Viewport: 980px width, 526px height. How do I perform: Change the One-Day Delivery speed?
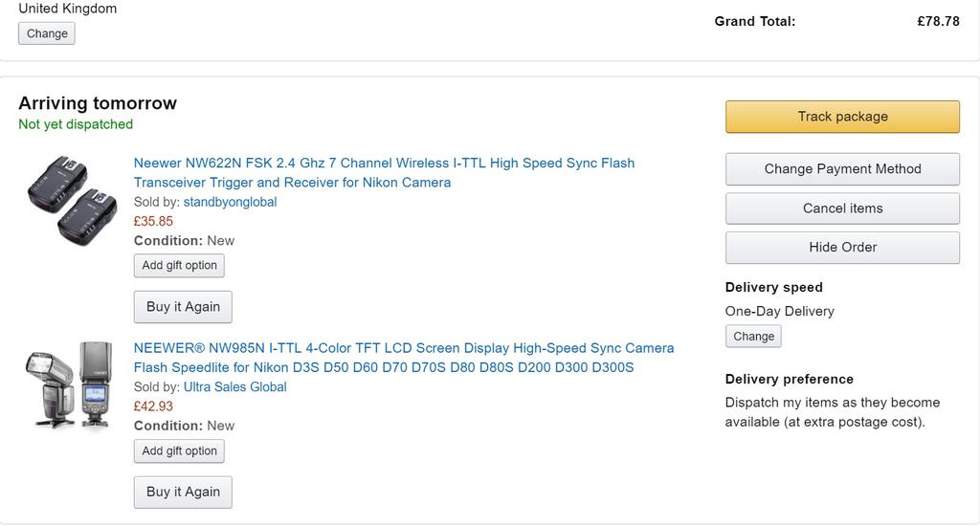click(x=753, y=337)
